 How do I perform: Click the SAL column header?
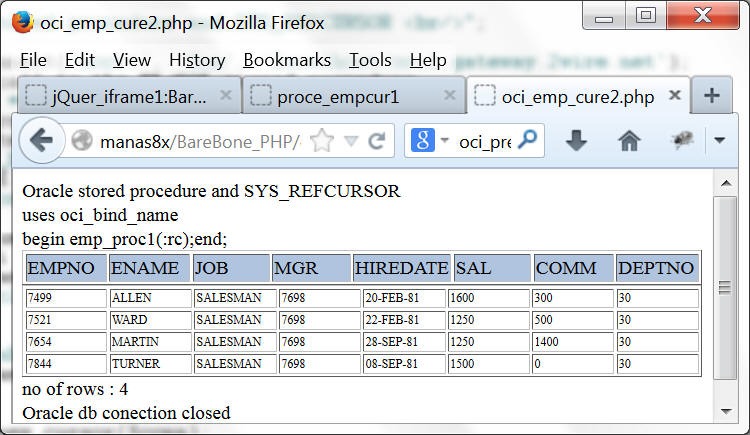click(492, 268)
